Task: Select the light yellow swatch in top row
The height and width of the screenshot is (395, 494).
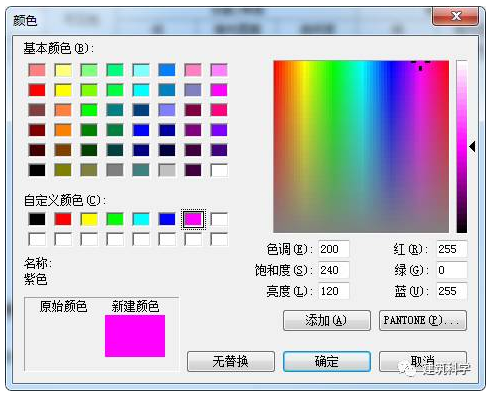Action: point(63,70)
